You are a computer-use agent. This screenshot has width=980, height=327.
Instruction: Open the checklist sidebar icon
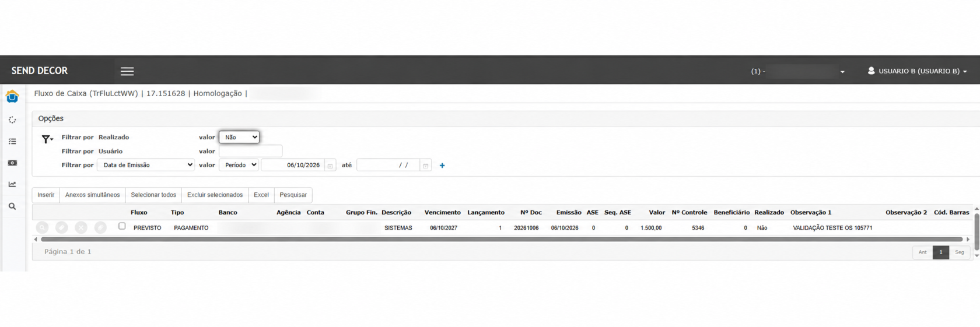(x=12, y=142)
